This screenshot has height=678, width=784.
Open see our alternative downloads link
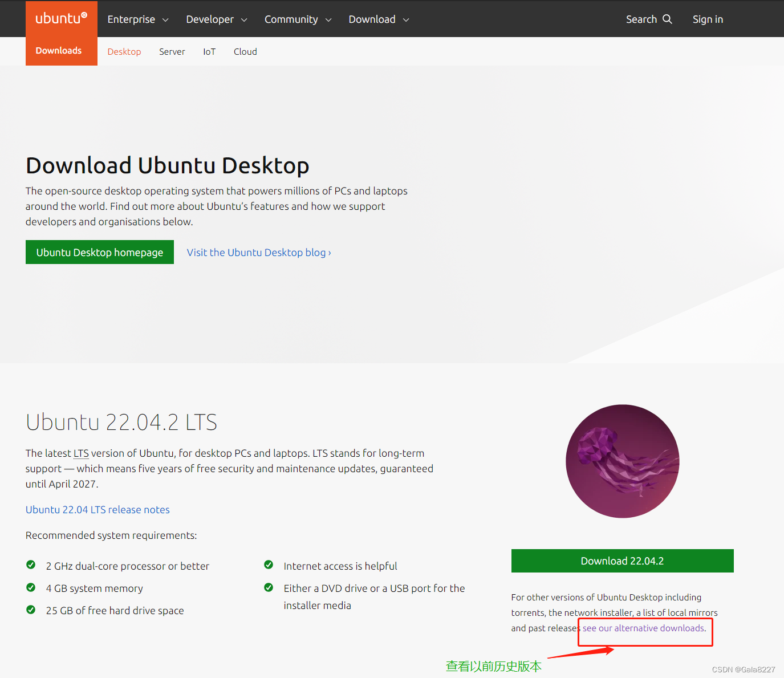(644, 628)
